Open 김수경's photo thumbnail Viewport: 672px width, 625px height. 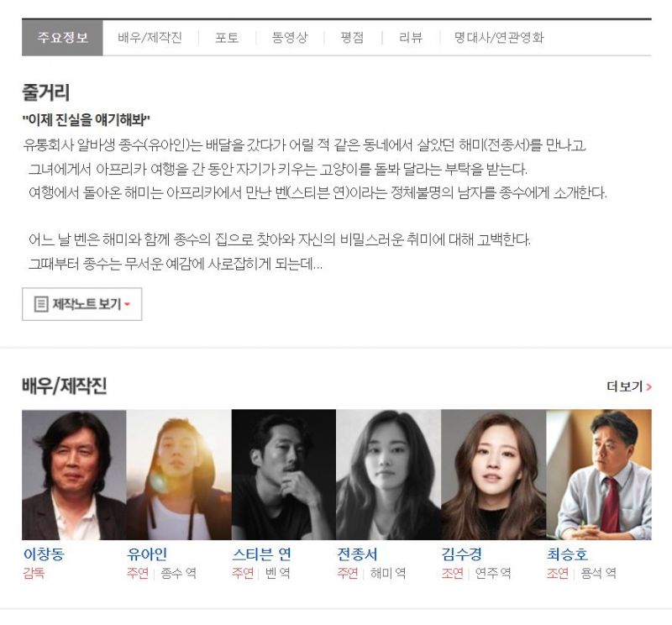493,475
